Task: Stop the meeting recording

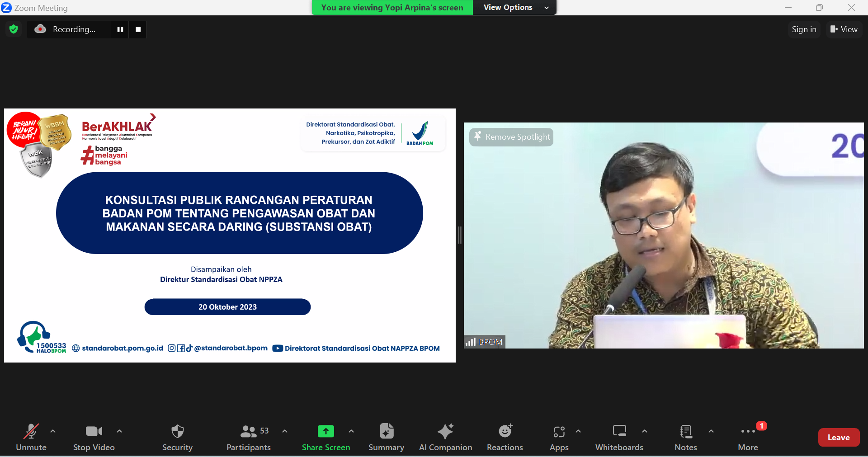Action: [137, 29]
